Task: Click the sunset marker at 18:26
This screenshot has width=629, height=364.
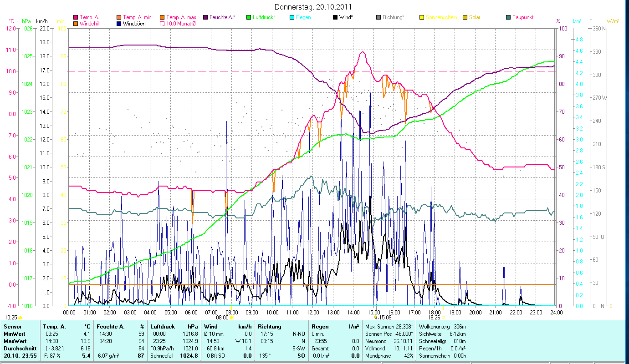Action: point(443,318)
